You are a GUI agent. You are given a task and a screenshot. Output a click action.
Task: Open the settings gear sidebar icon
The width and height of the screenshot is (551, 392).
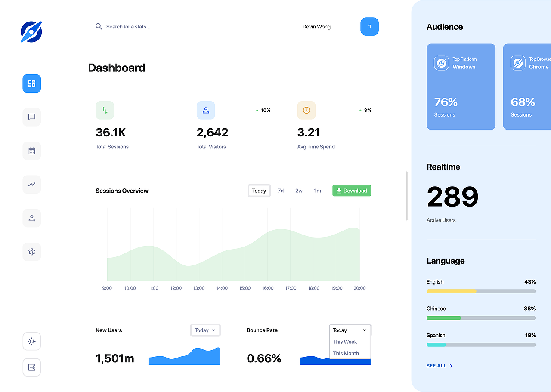point(31,252)
